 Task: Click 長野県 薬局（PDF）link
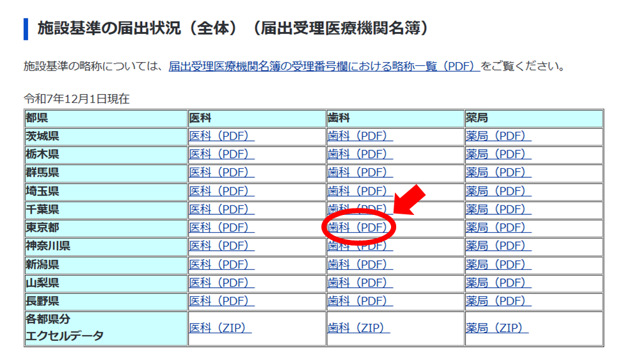click(498, 301)
